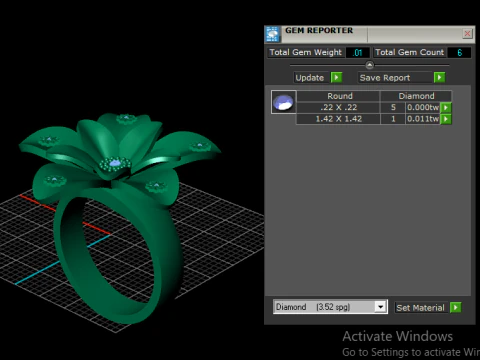
Task: Open the Diamond (3.52 spg) material dropdown
Action: click(x=330, y=307)
